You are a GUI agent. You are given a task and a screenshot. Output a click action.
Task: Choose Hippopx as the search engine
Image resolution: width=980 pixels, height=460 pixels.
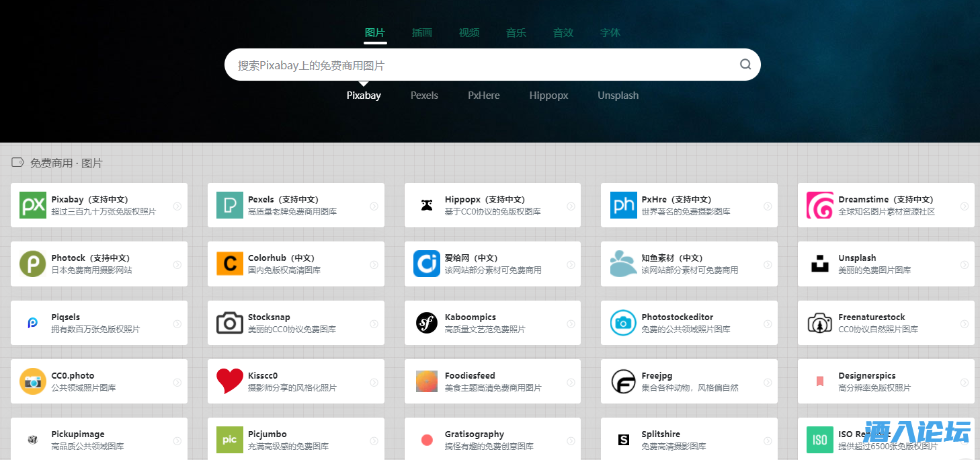click(x=548, y=95)
